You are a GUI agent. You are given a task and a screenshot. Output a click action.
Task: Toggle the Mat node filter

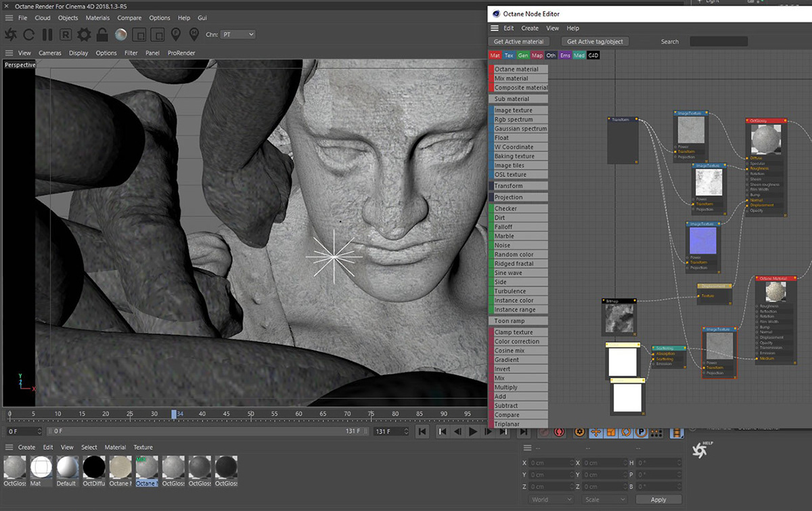[495, 55]
